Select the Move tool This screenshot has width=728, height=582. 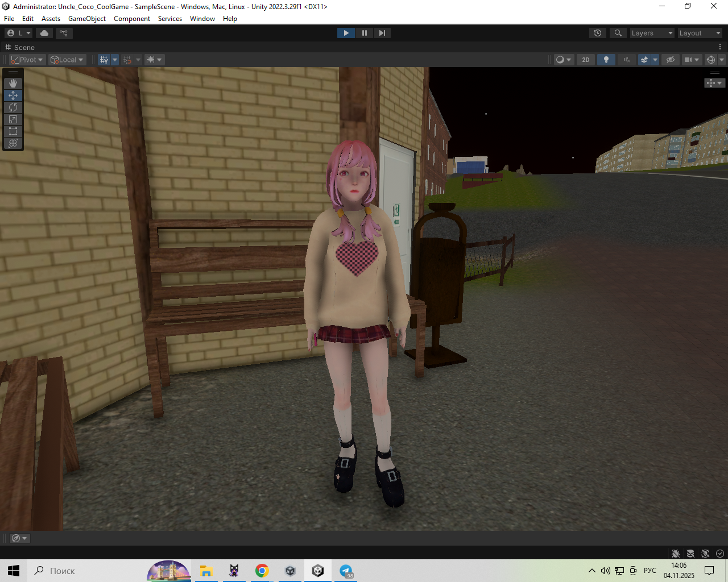[x=13, y=95]
